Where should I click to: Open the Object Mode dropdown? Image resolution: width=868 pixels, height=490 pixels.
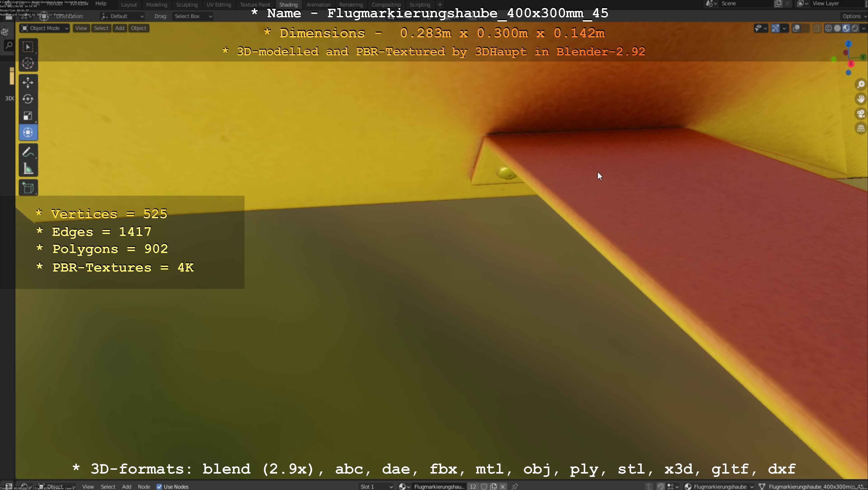pos(45,28)
